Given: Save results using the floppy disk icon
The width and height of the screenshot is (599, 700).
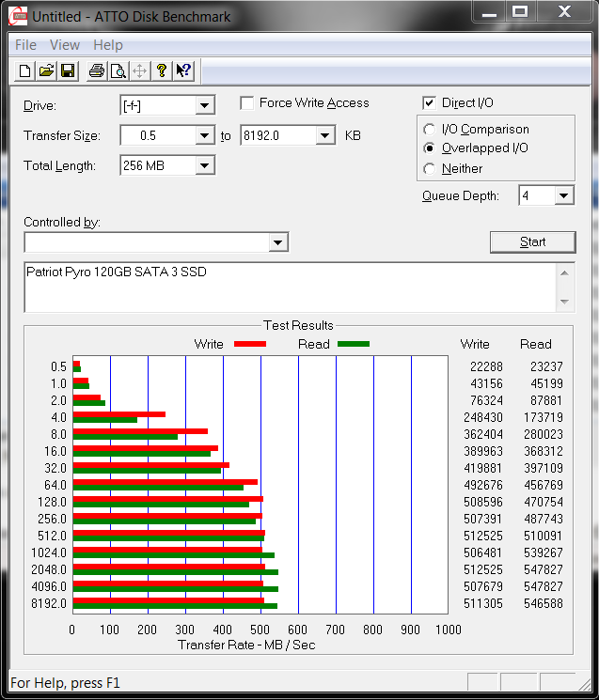Looking at the screenshot, I should (x=68, y=70).
